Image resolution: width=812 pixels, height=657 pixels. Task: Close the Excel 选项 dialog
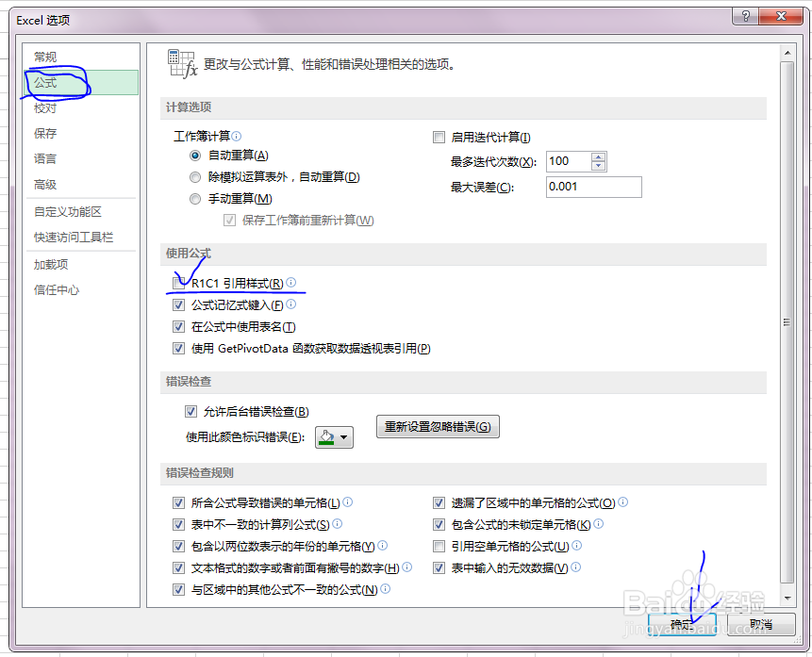(x=781, y=17)
